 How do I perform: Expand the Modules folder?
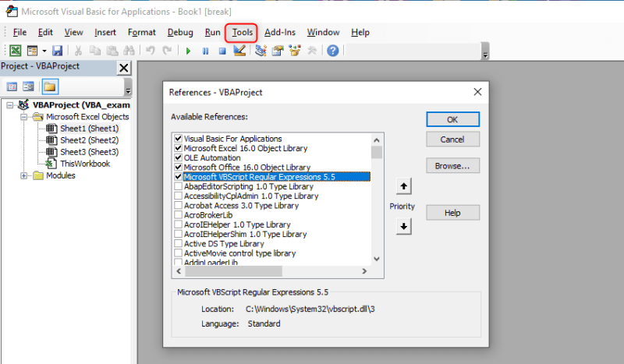(24, 175)
